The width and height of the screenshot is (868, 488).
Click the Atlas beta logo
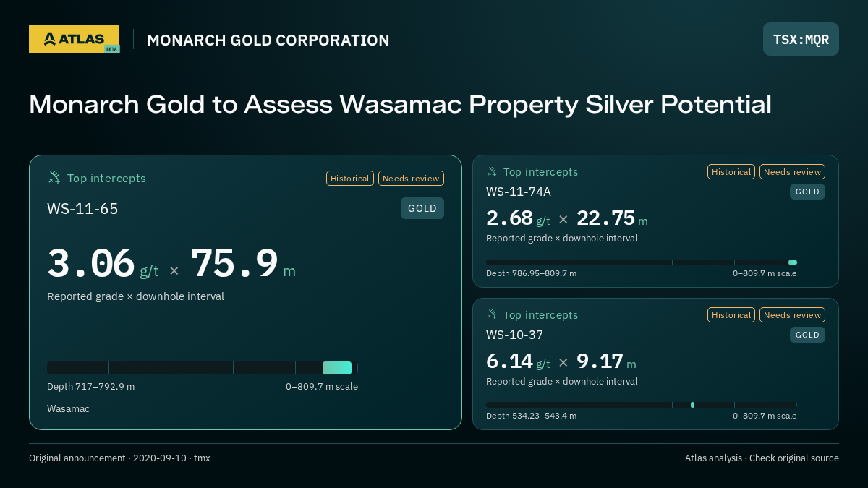click(74, 39)
